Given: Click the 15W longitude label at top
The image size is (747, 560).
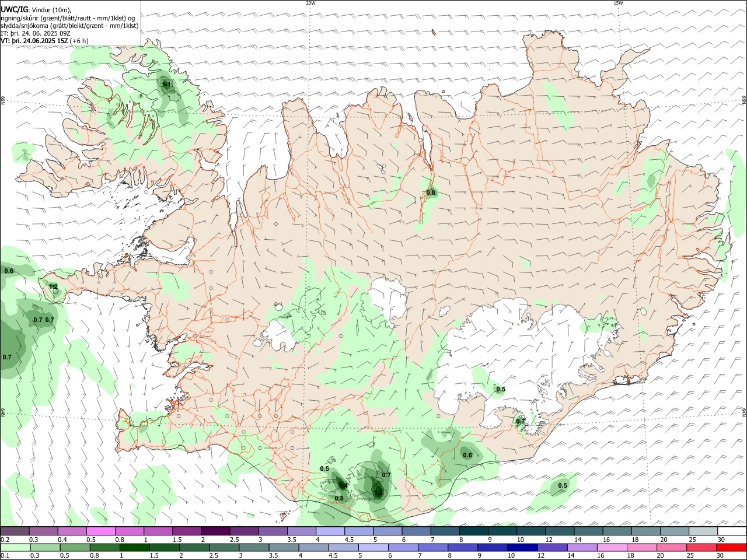Looking at the screenshot, I should (x=618, y=3).
